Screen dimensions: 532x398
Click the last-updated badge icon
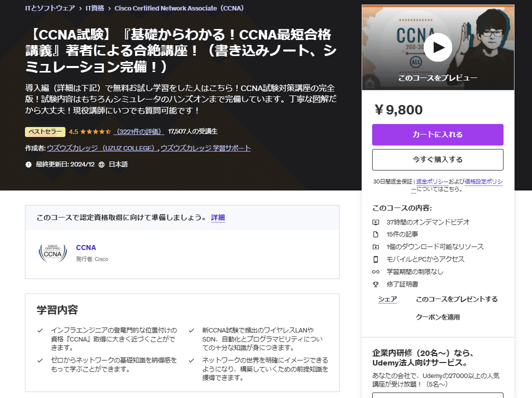tap(28, 164)
